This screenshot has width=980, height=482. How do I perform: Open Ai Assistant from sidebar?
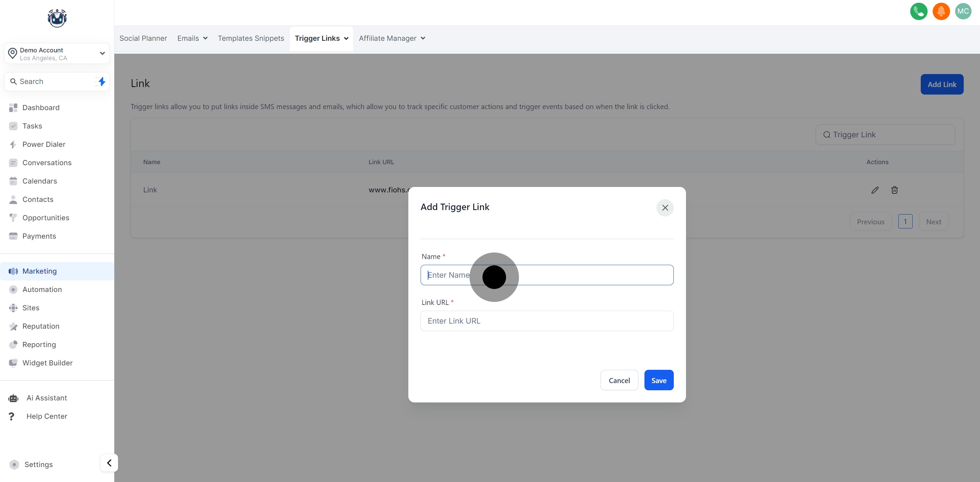point(46,398)
